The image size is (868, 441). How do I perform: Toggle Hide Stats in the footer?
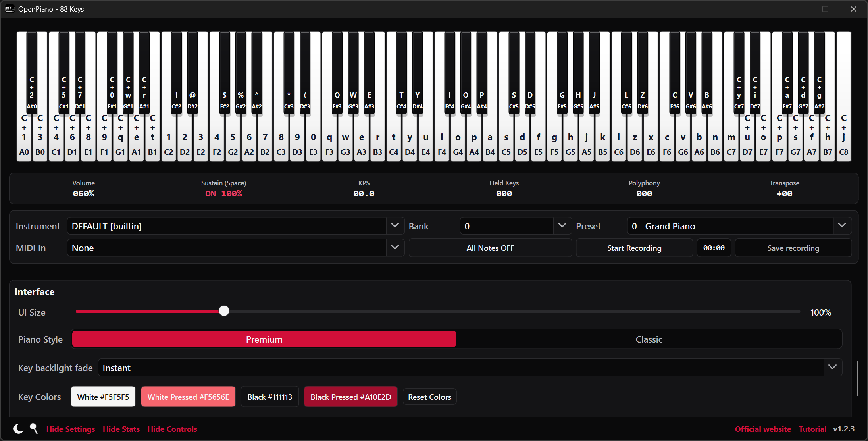click(x=121, y=429)
